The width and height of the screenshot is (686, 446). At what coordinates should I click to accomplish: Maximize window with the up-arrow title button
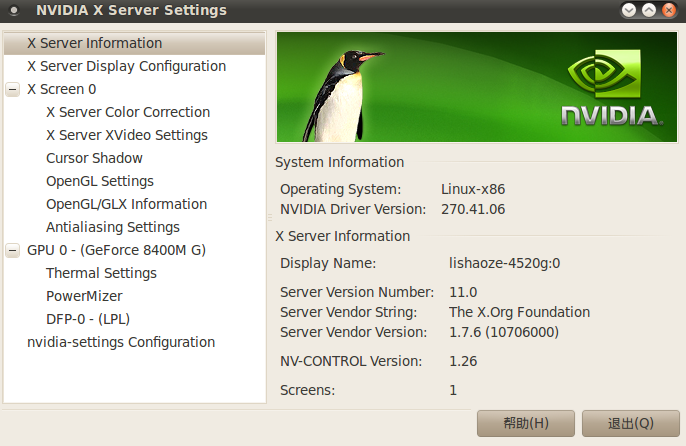tap(649, 10)
